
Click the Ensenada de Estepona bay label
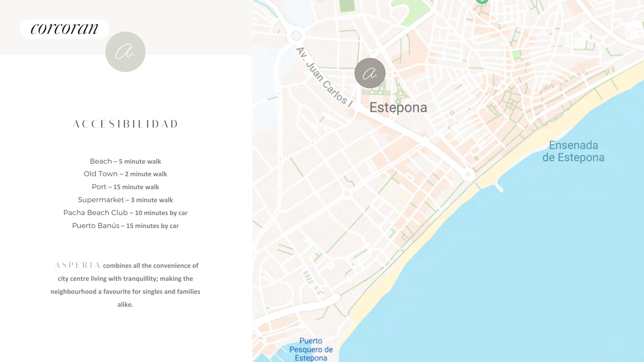coord(573,151)
